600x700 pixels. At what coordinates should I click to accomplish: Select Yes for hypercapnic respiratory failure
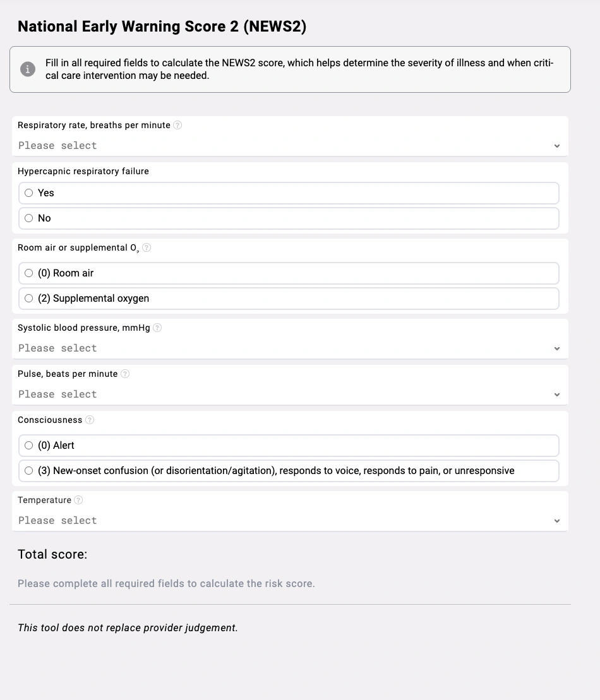coord(29,193)
